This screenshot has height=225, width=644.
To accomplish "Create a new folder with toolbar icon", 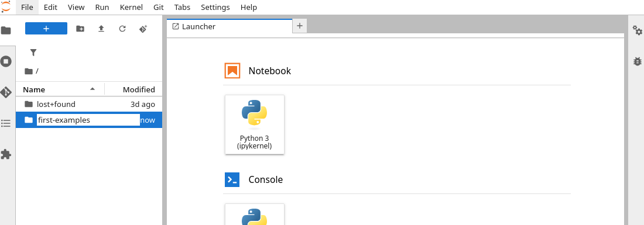I will pyautogui.click(x=80, y=29).
